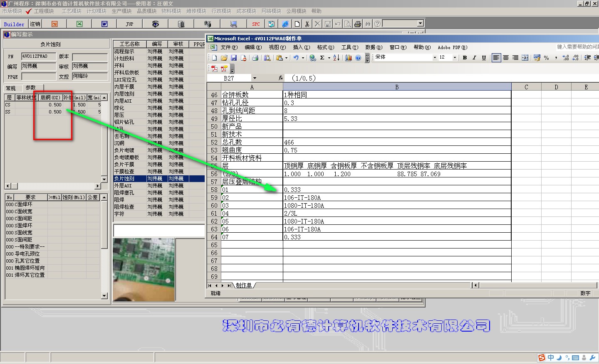Click Excel New blank workbook icon
The height and width of the screenshot is (364, 599).
point(215,58)
